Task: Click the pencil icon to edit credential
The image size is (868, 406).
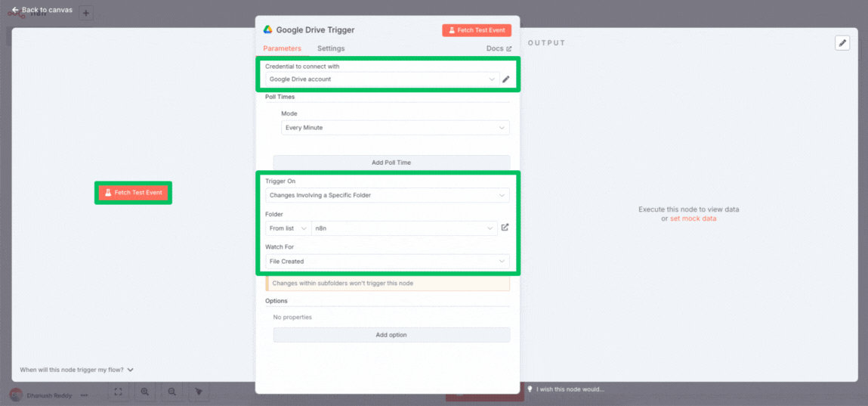Action: click(506, 79)
